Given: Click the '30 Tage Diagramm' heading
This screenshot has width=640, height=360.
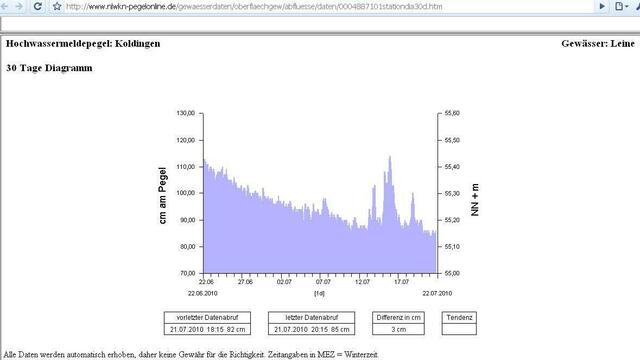Looking at the screenshot, I should [49, 68].
